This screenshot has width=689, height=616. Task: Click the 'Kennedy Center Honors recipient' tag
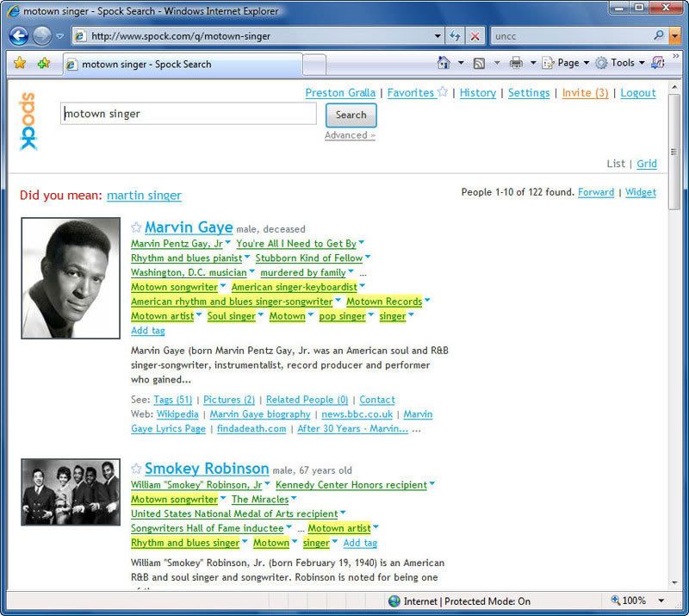[351, 485]
